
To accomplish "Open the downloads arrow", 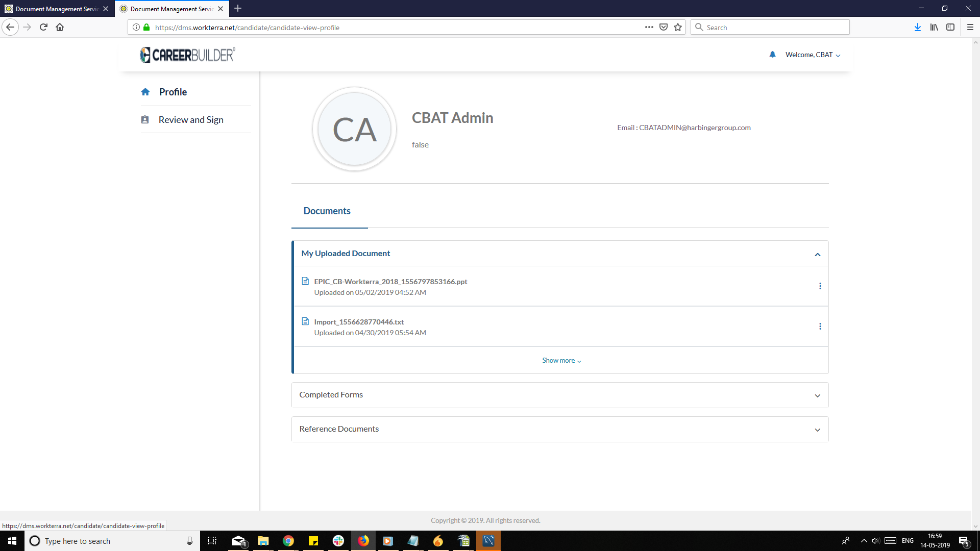I will (x=917, y=27).
